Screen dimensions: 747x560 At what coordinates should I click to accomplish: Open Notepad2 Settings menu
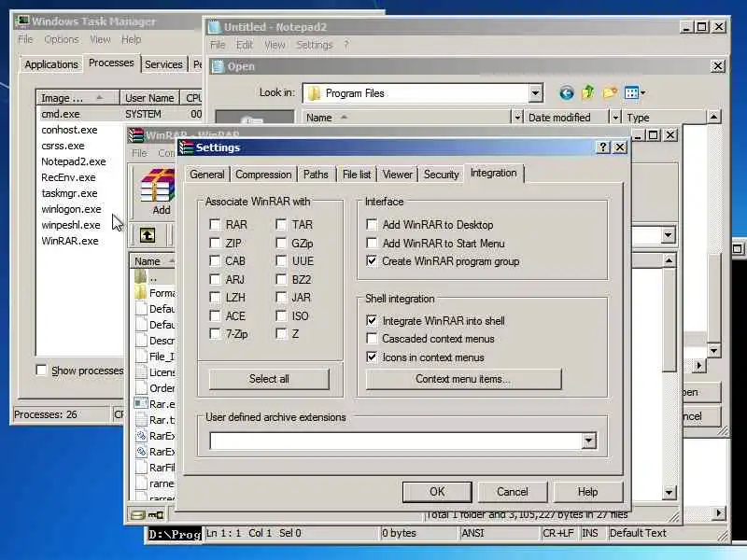(x=315, y=45)
